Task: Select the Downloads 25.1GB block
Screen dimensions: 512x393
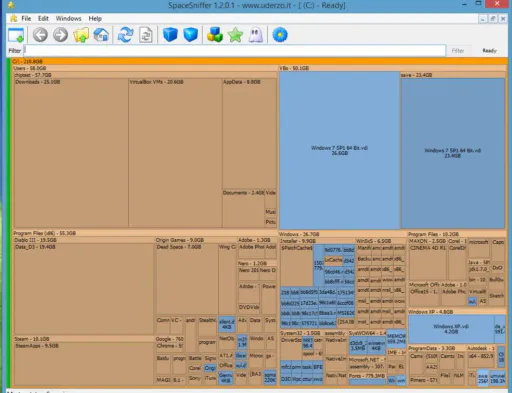Action: pos(71,153)
